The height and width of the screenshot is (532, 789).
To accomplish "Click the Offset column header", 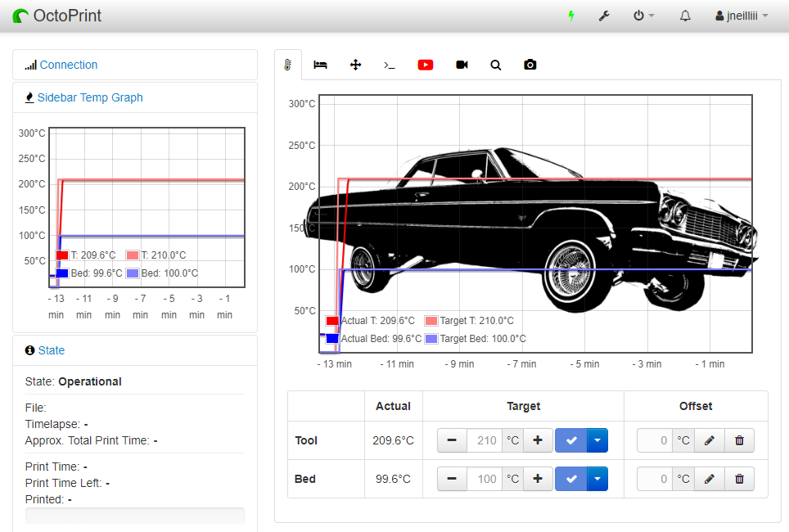I will click(696, 406).
